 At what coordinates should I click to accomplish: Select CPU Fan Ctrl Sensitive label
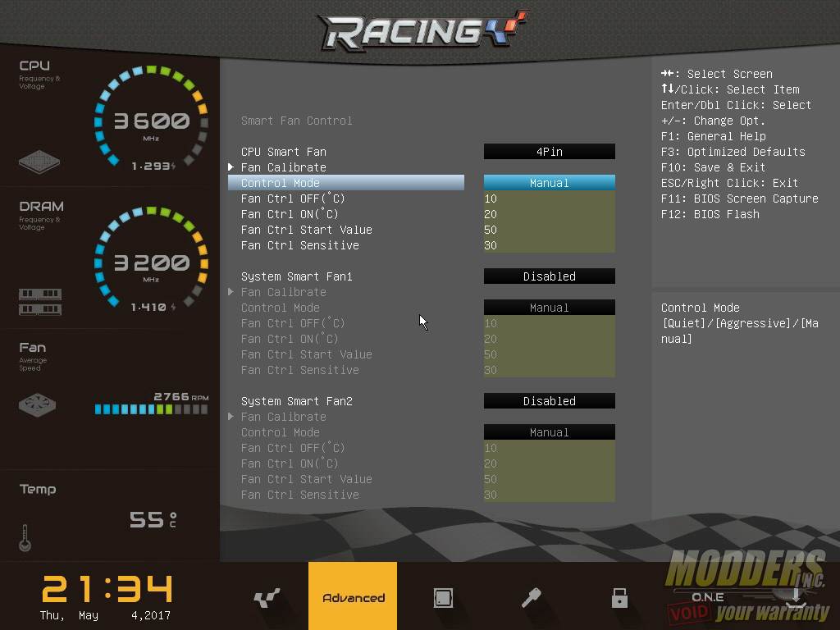point(300,245)
